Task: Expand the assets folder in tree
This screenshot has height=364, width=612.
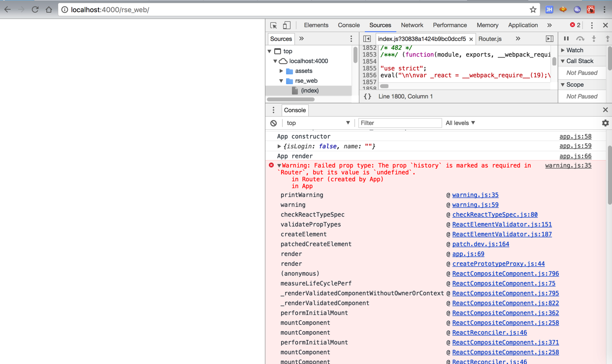Action: [x=282, y=71]
